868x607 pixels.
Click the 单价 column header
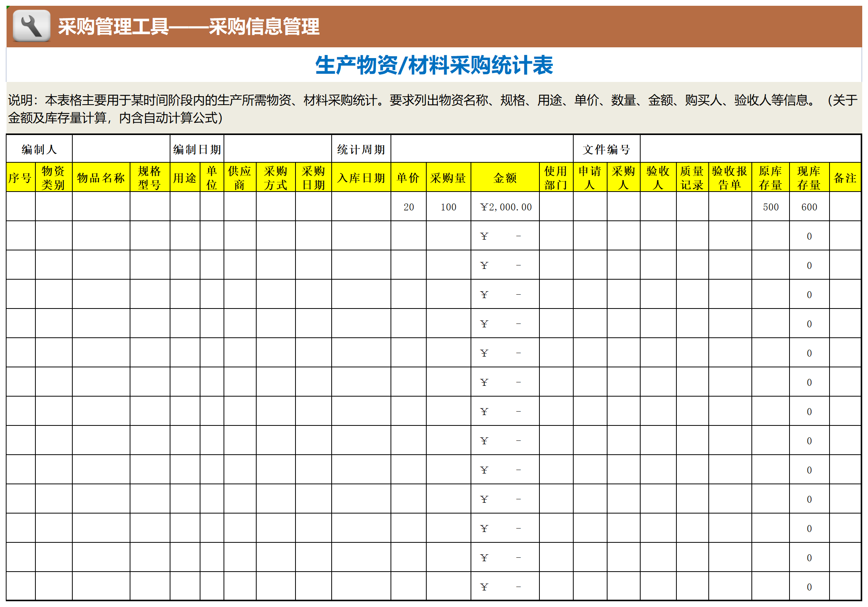pos(409,177)
